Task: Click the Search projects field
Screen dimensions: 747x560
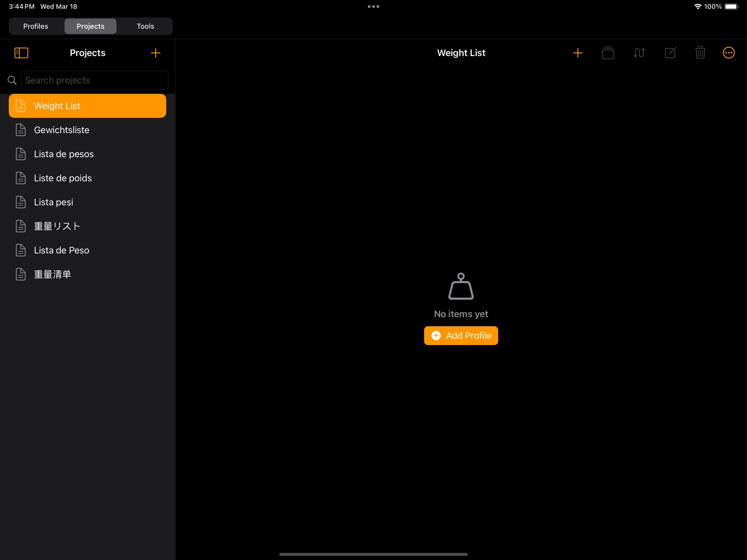Action: 95,80
